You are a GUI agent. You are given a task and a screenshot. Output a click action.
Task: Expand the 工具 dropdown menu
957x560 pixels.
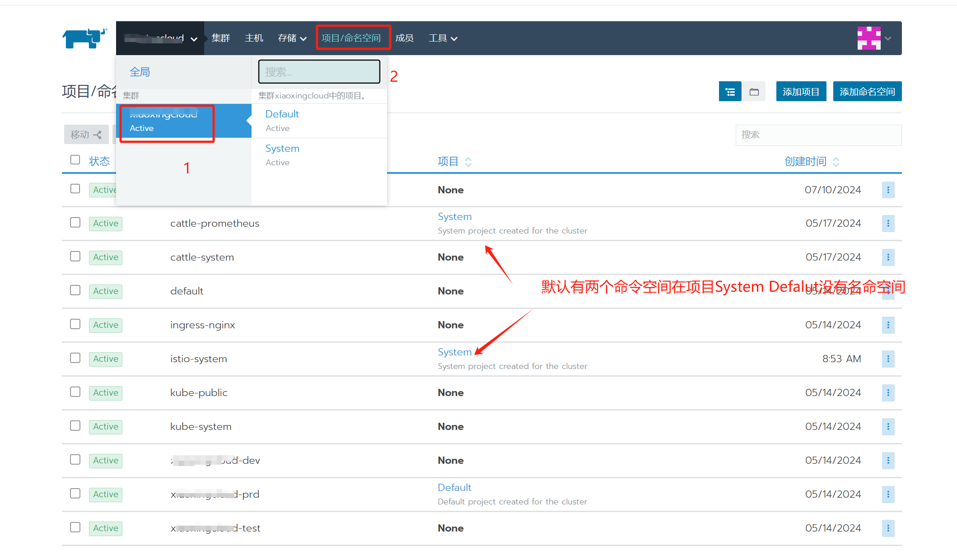443,38
